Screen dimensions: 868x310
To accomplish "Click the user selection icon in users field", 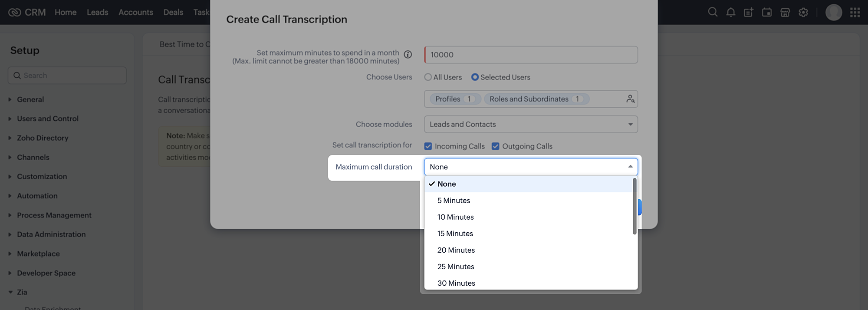I will coord(630,99).
